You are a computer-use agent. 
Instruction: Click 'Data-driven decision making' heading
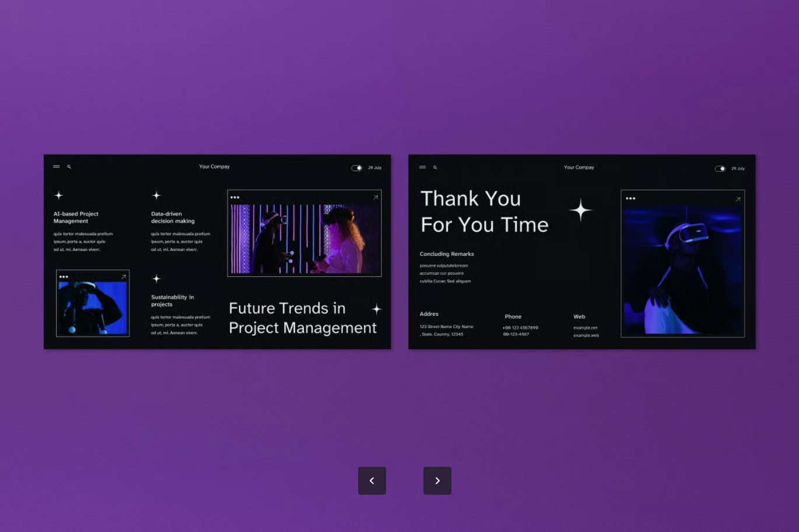pos(173,217)
